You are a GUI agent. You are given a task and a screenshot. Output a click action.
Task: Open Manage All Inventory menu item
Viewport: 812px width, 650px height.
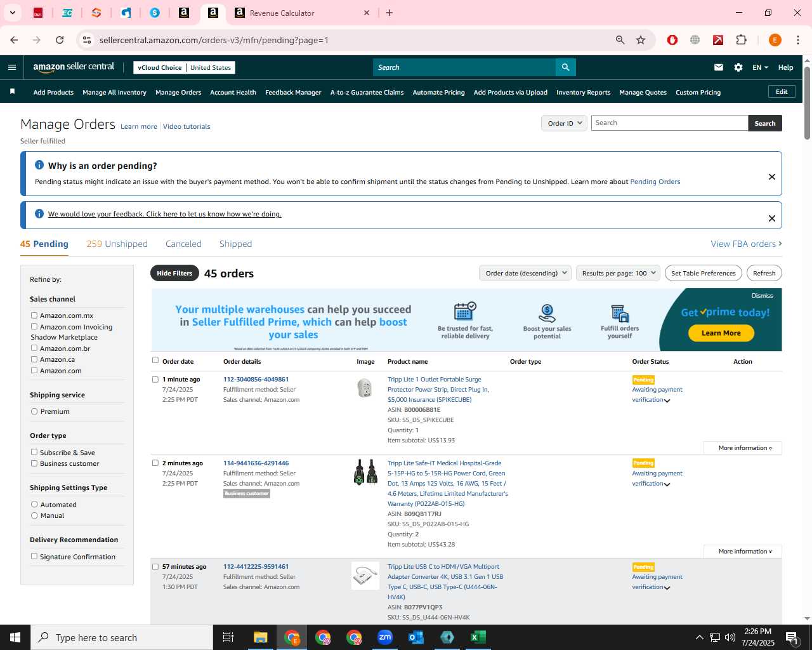click(x=114, y=92)
